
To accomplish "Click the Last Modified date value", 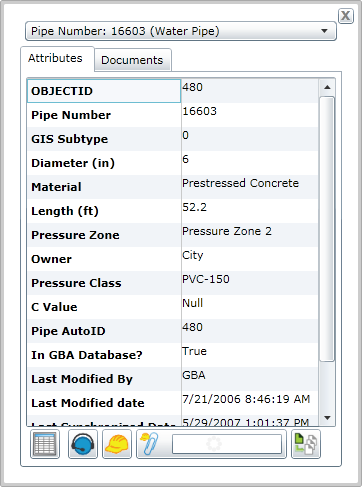I will [246, 399].
